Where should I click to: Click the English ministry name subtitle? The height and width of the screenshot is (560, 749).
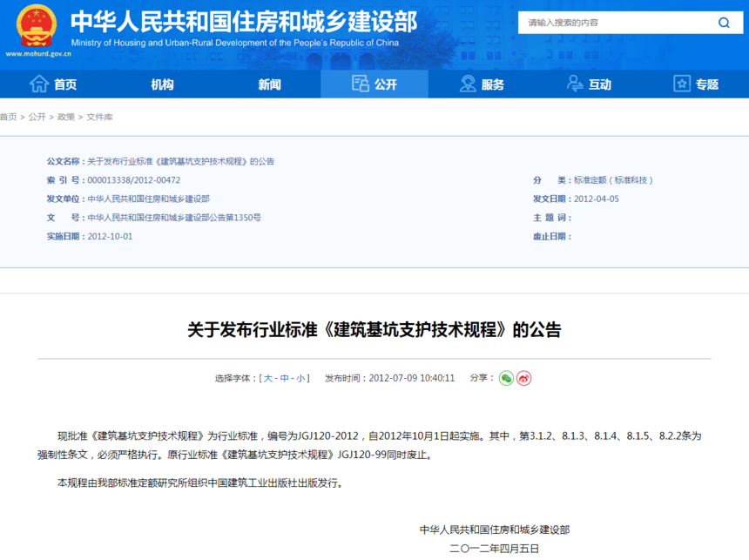pos(235,43)
